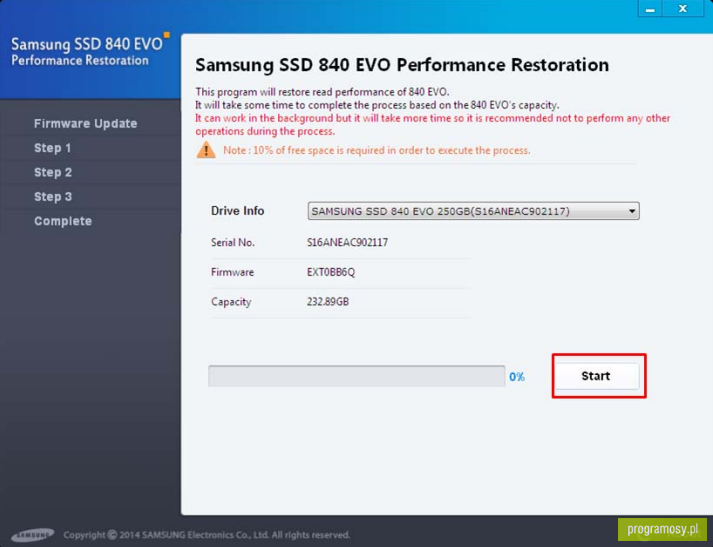The width and height of the screenshot is (713, 547).
Task: Select Step 2 in sidebar
Action: pos(53,172)
